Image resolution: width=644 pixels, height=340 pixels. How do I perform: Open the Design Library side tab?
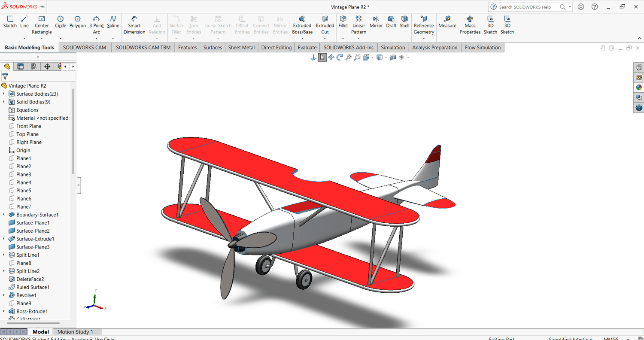tap(639, 67)
